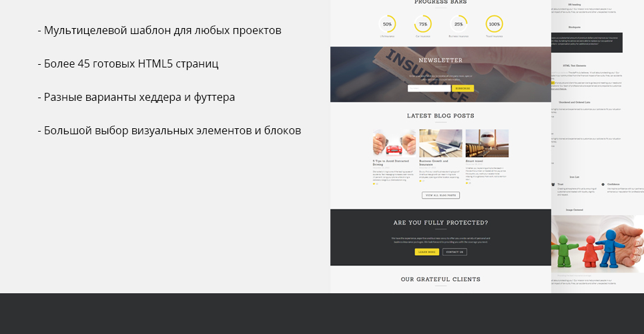
Task: Click the View All Blog Posts button
Action: (440, 195)
